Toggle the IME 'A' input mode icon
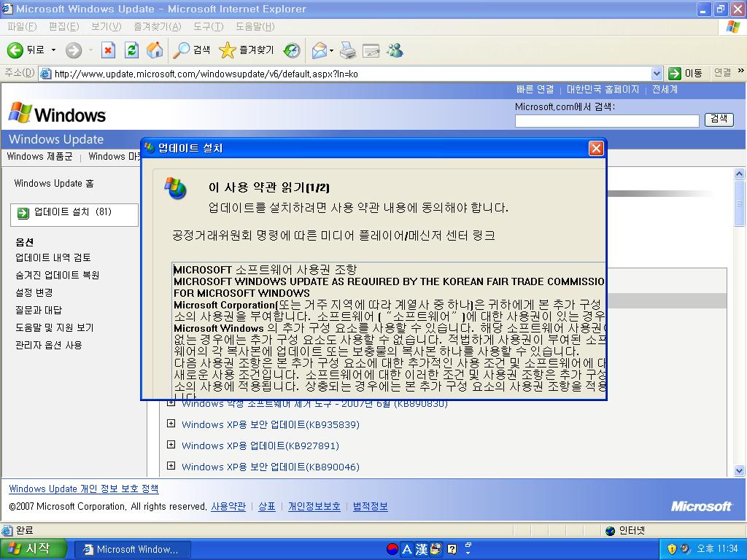This screenshot has width=747, height=560. [406, 550]
